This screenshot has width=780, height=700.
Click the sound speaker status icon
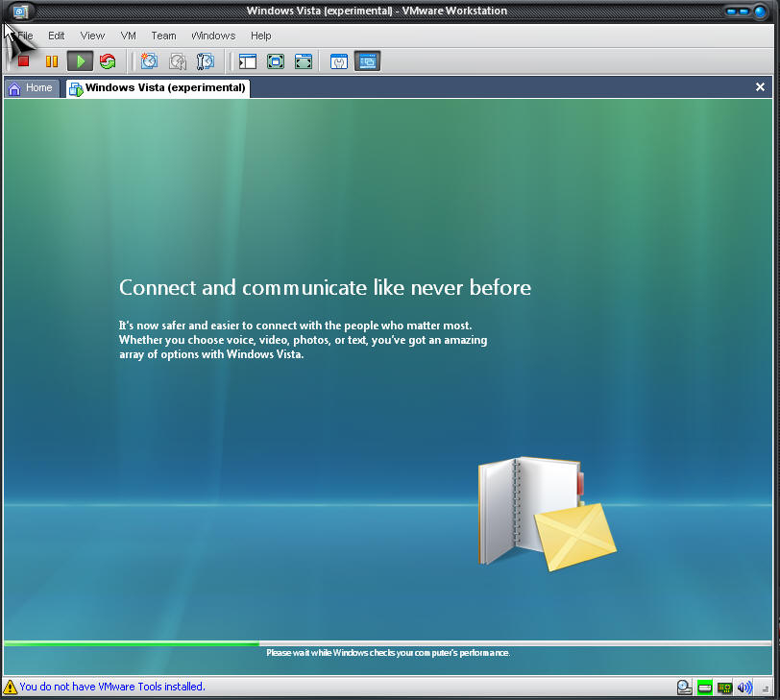pos(744,688)
